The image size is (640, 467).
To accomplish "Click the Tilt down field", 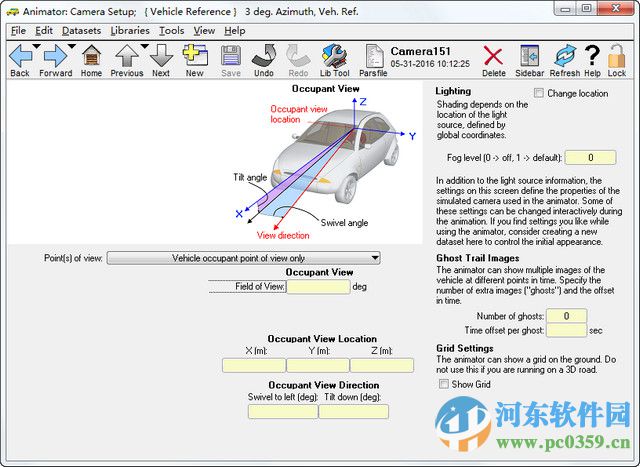I will click(x=353, y=411).
